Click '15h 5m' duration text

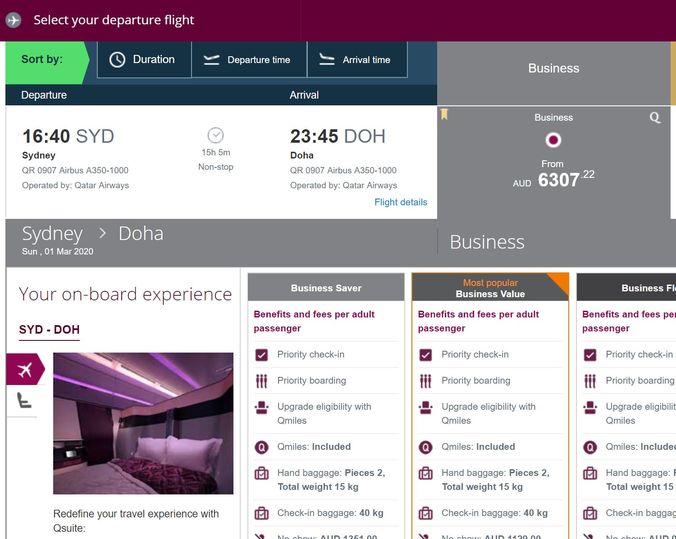[216, 152]
